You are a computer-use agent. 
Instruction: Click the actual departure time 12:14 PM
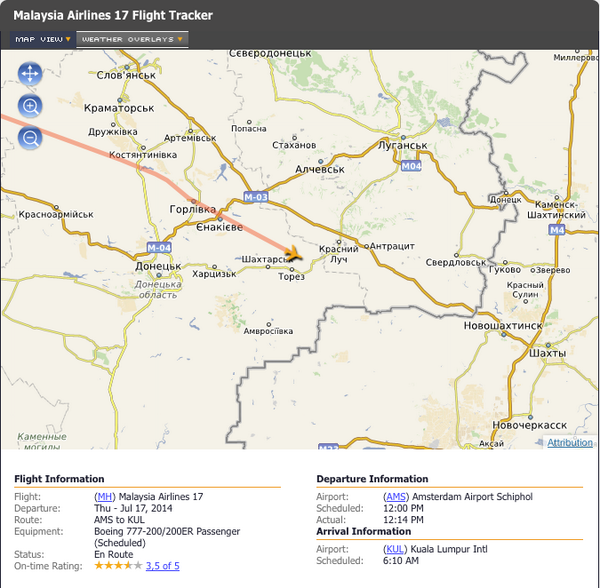click(403, 520)
